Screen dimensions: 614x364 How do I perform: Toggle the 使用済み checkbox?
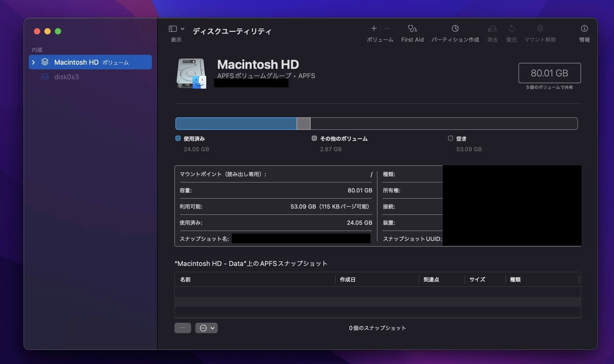(x=178, y=138)
